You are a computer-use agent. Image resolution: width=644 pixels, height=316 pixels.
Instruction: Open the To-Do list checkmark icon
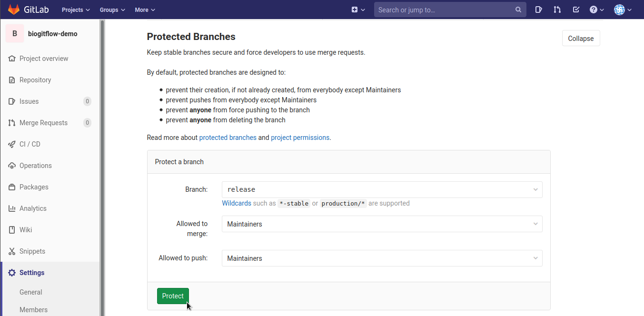point(576,10)
